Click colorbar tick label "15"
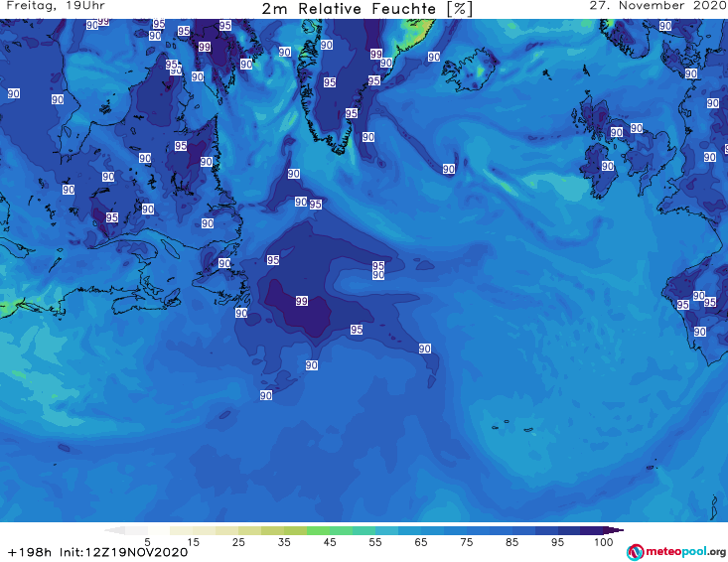 pyautogui.click(x=193, y=542)
